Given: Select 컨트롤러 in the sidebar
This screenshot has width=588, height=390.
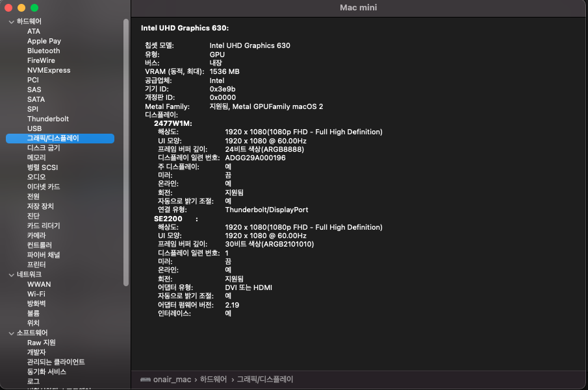Looking at the screenshot, I should (x=40, y=245).
